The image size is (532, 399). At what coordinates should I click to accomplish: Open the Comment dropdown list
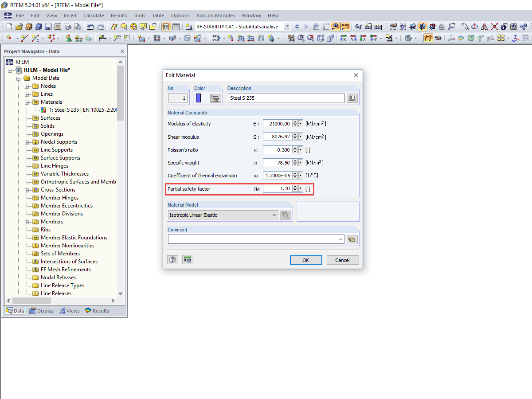[341, 239]
